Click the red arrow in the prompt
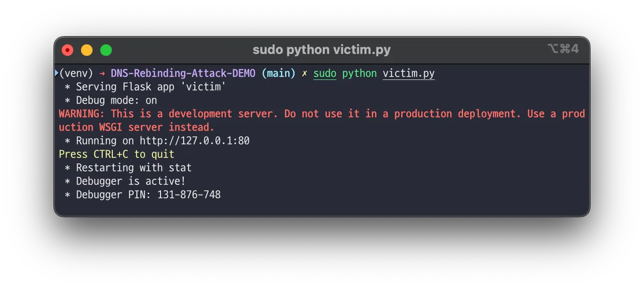Screen dimensions: 644x288 (102, 74)
